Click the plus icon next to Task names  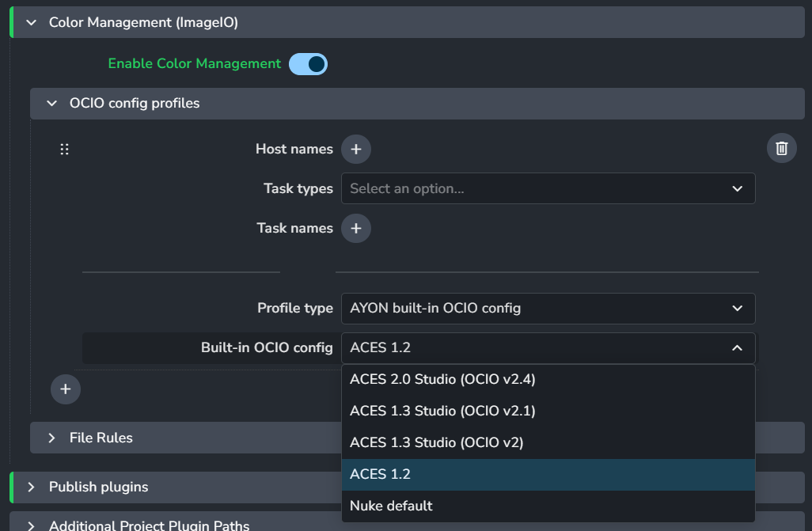(356, 228)
